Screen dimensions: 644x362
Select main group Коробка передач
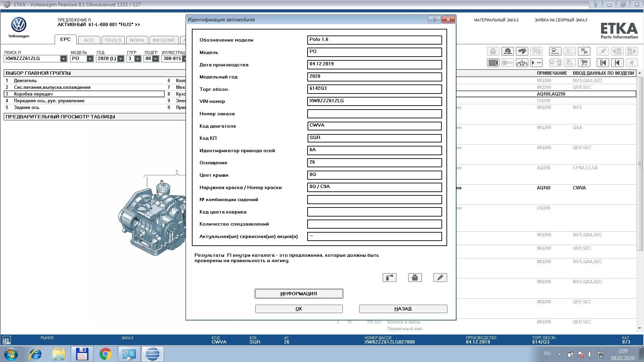pos(84,94)
